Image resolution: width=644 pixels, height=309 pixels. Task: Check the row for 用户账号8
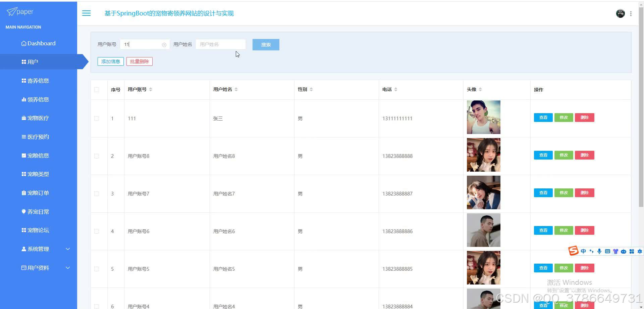97,156
